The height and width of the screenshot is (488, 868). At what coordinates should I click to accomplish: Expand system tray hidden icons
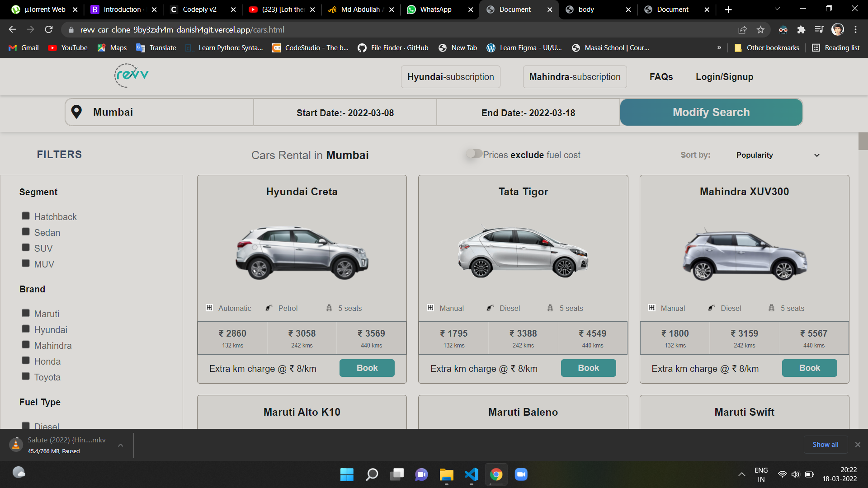tap(741, 474)
